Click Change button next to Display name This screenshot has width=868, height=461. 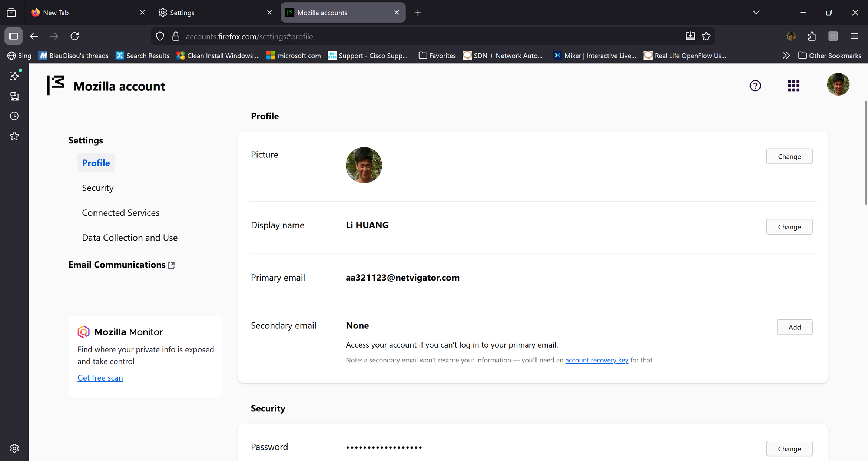point(789,227)
